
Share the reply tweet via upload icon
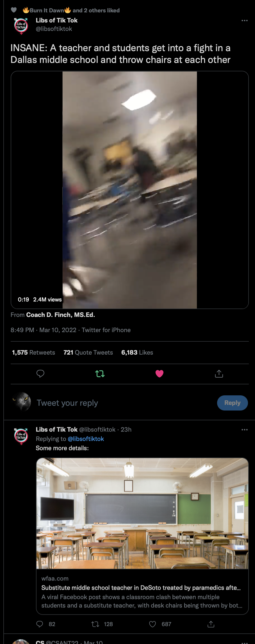pyautogui.click(x=211, y=624)
